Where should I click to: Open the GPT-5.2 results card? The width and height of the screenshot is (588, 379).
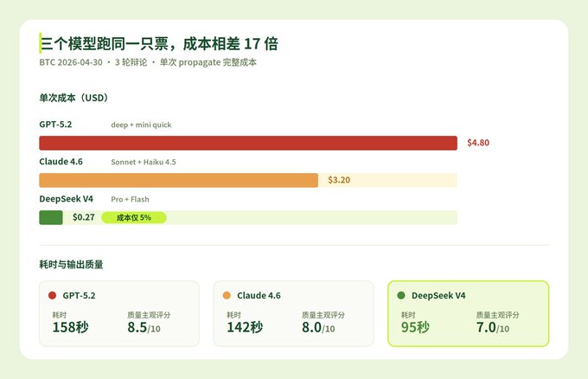click(x=119, y=313)
